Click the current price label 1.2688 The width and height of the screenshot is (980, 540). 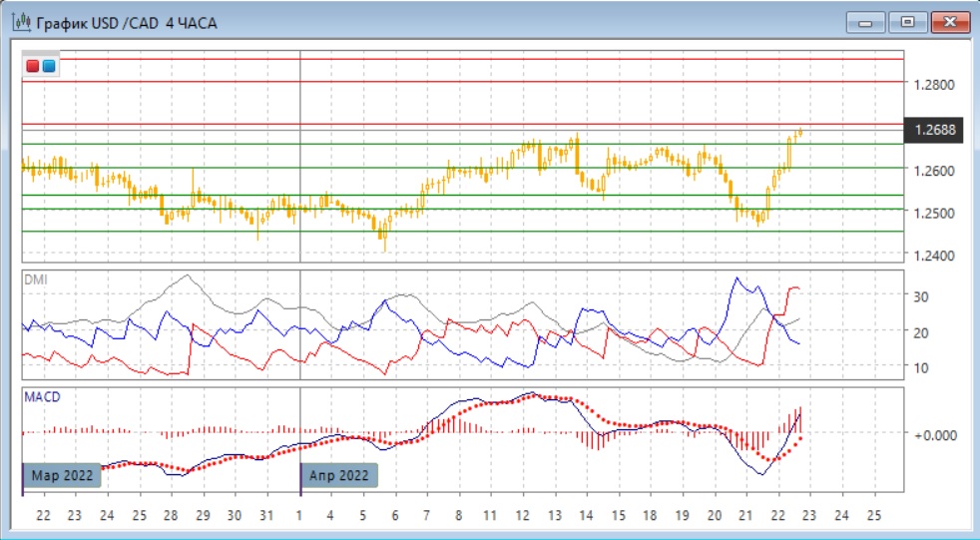(933, 129)
